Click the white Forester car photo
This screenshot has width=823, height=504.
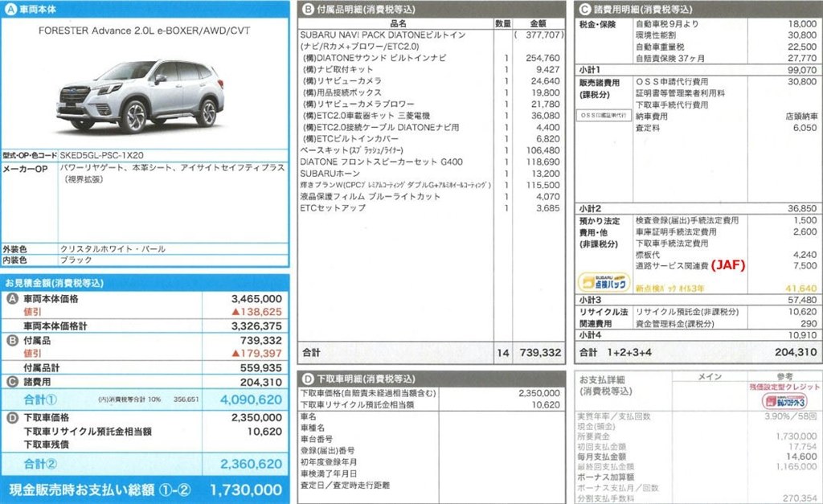point(140,96)
